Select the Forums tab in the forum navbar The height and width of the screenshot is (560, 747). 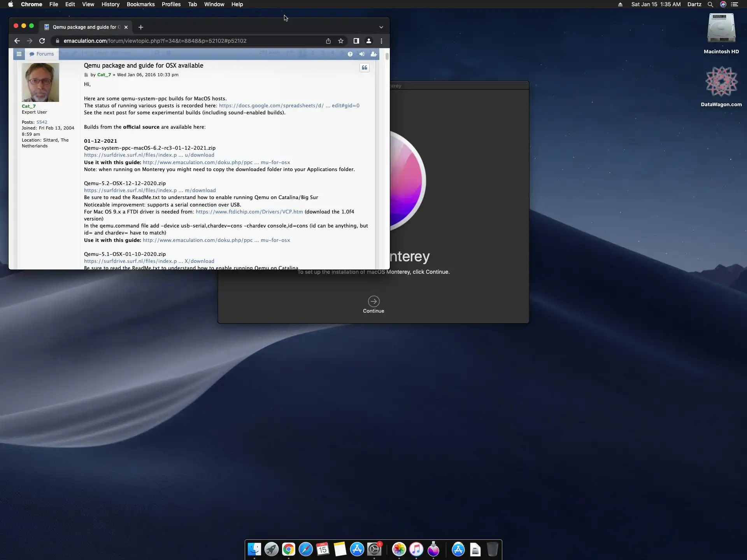pyautogui.click(x=42, y=54)
